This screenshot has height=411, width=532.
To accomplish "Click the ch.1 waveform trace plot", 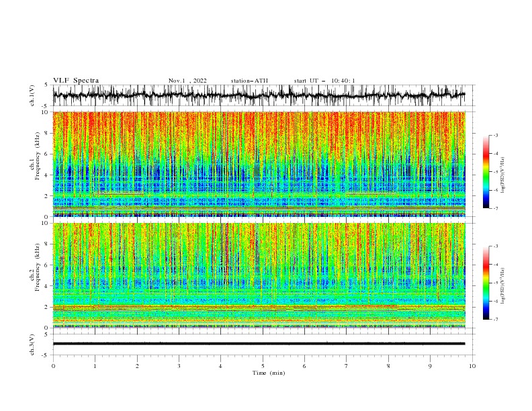I will tap(259, 95).
